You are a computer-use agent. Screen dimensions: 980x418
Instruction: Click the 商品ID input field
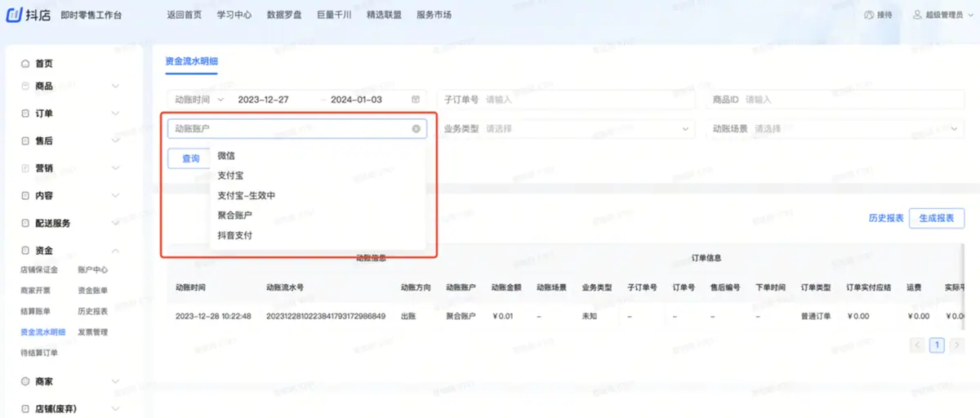(835, 100)
